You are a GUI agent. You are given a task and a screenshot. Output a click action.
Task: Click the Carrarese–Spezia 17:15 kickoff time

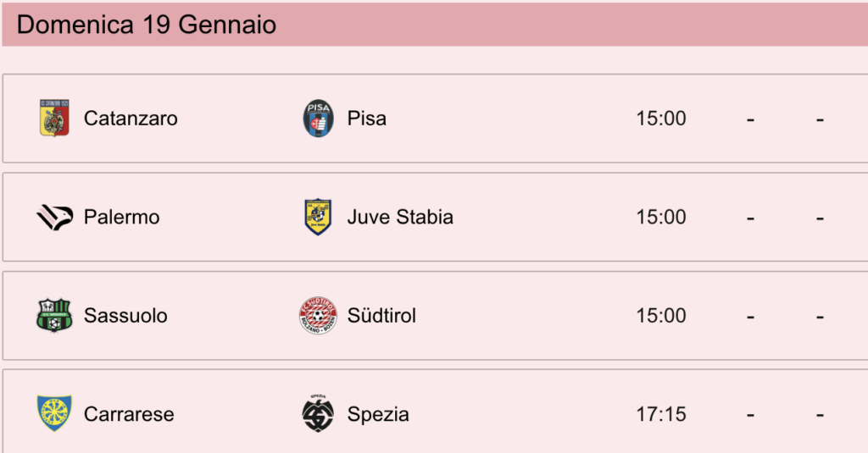click(661, 414)
